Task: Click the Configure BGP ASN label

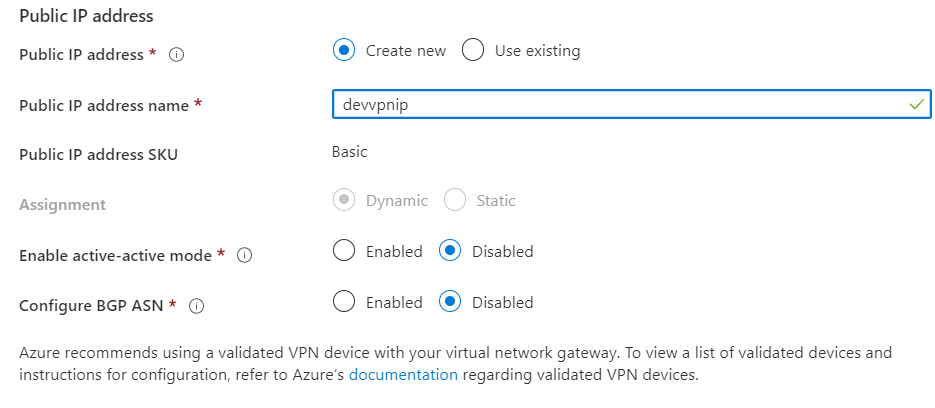Action: coord(91,305)
